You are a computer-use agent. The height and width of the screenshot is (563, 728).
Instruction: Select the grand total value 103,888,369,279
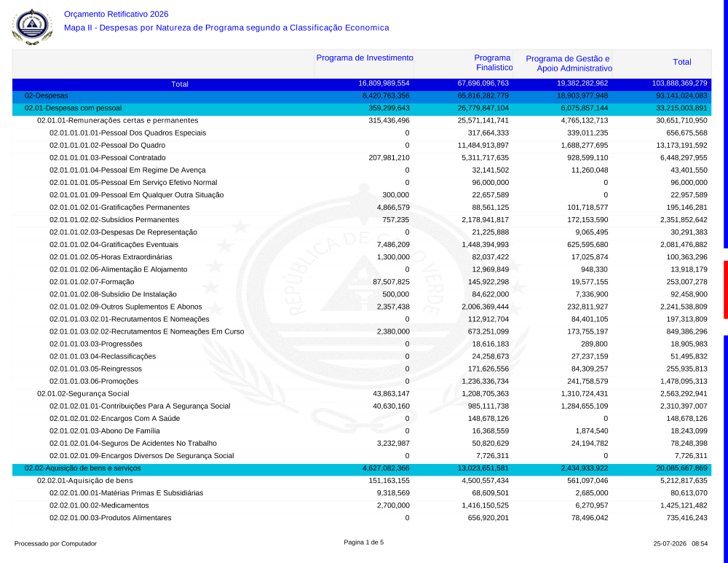pos(679,84)
